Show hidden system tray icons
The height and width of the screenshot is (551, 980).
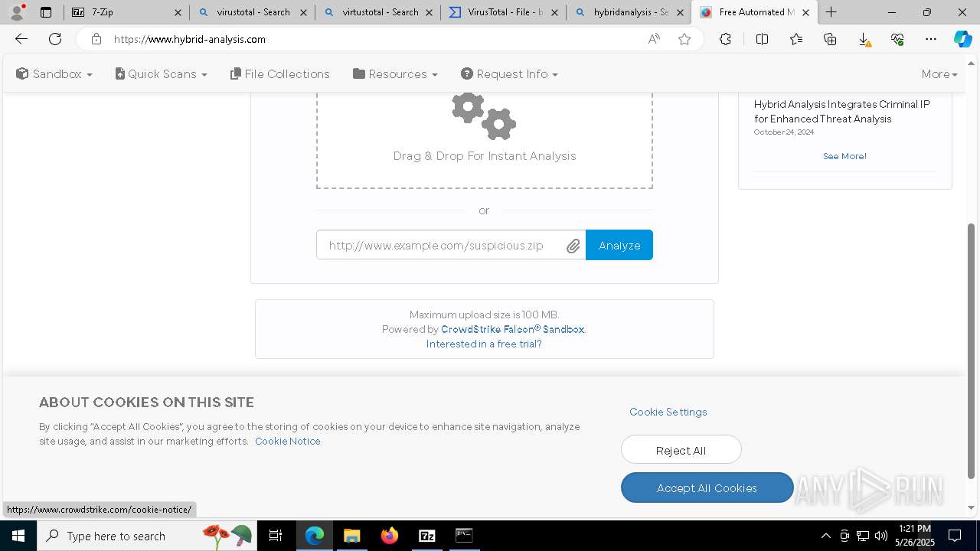825,536
